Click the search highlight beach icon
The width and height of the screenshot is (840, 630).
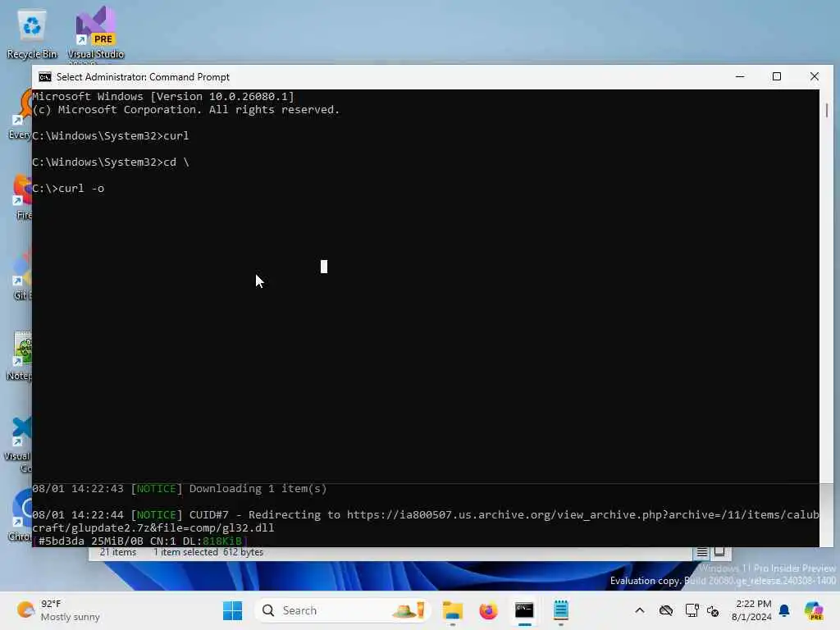click(x=409, y=610)
